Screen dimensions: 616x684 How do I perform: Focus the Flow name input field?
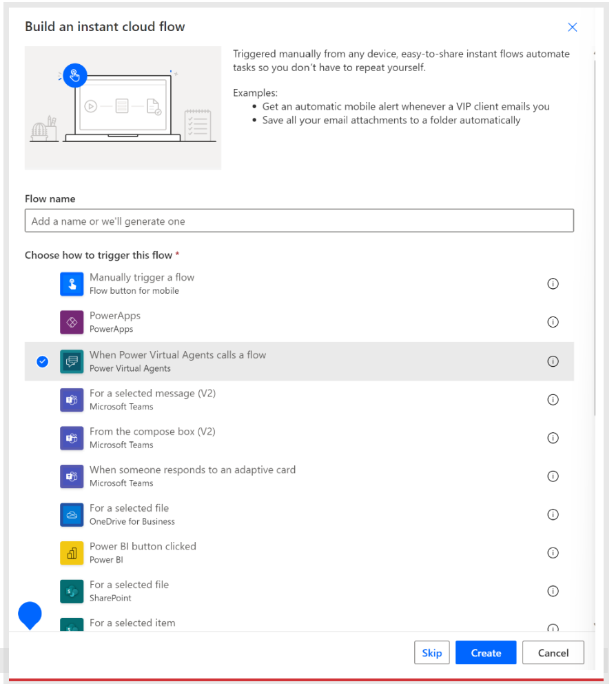pos(299,221)
